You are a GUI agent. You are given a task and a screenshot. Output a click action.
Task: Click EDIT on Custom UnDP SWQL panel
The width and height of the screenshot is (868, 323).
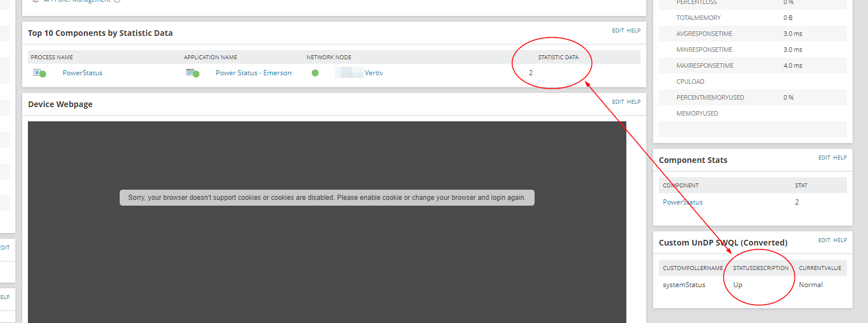(824, 240)
